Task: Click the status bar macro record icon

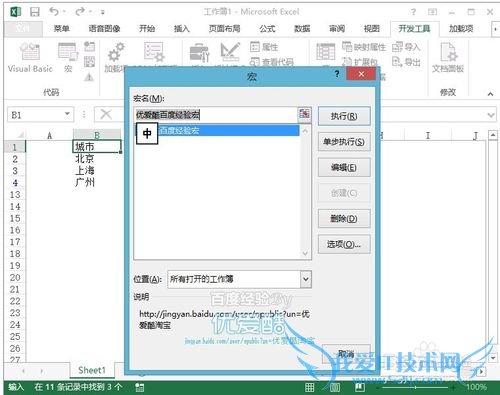Action: click(x=139, y=387)
